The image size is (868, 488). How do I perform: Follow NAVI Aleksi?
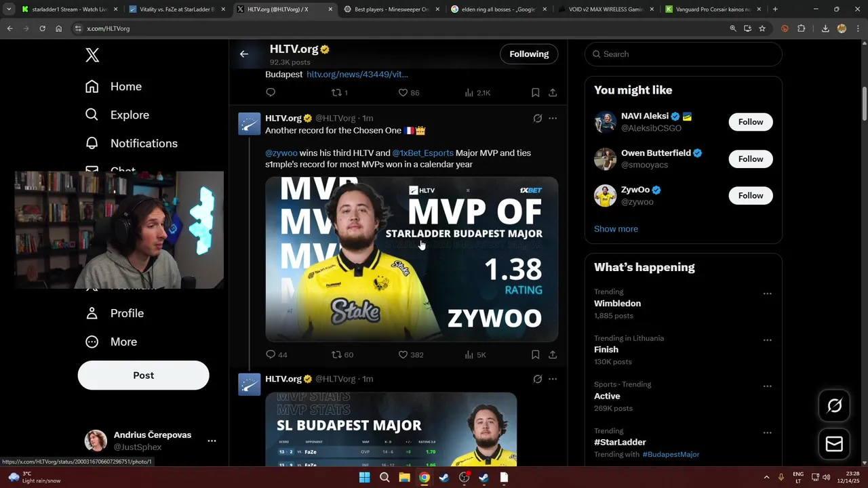[750, 122]
